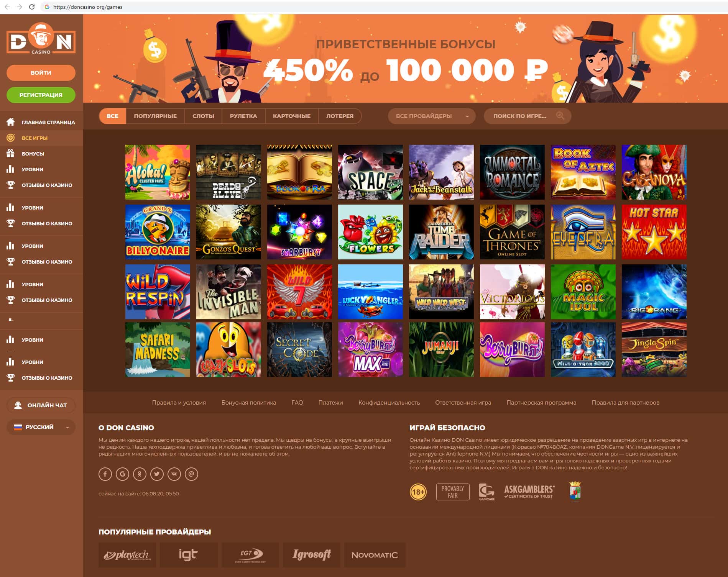Open the Все провайдеры dropdown

(x=432, y=116)
